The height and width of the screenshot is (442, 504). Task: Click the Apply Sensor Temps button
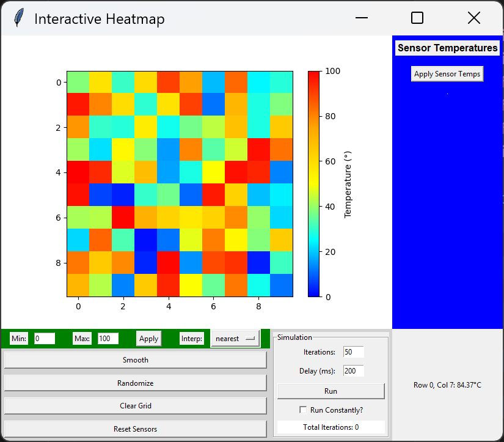(x=447, y=73)
